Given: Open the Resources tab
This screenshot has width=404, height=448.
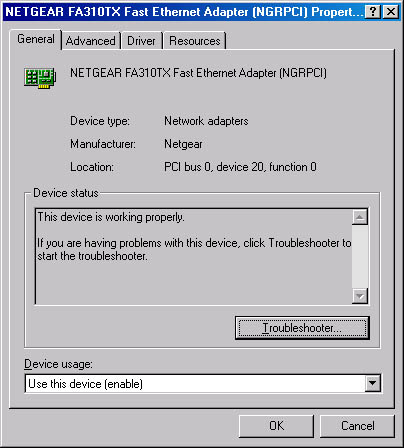Looking at the screenshot, I should click(195, 41).
